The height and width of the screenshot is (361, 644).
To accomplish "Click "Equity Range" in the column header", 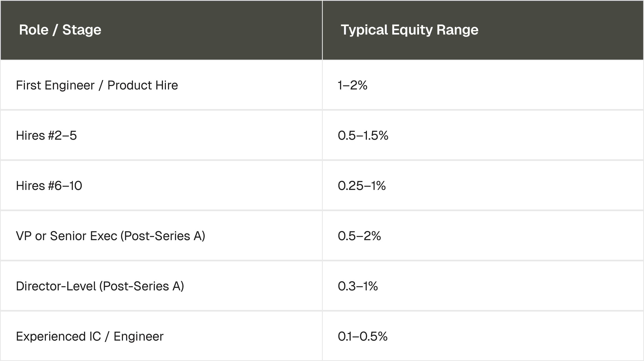I will [x=435, y=30].
